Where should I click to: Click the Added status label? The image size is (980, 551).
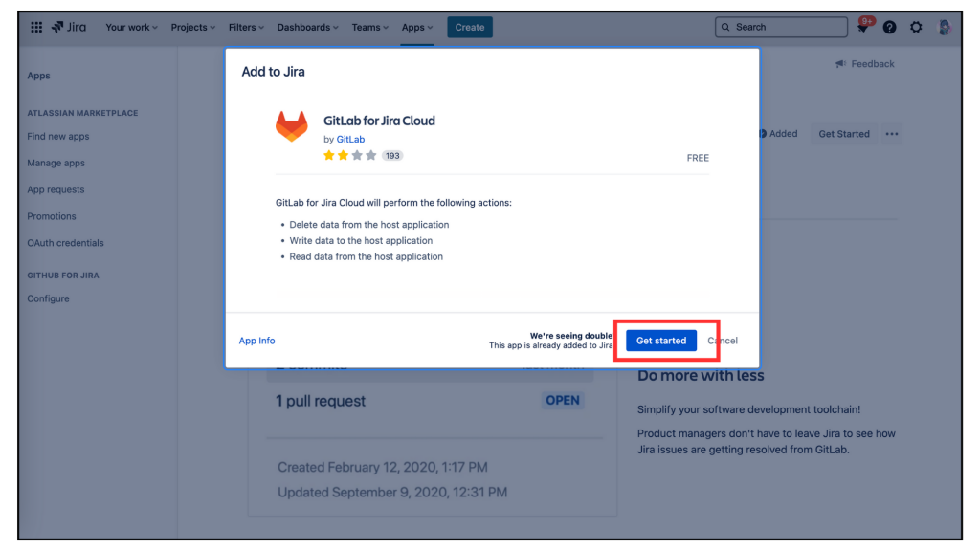[783, 134]
